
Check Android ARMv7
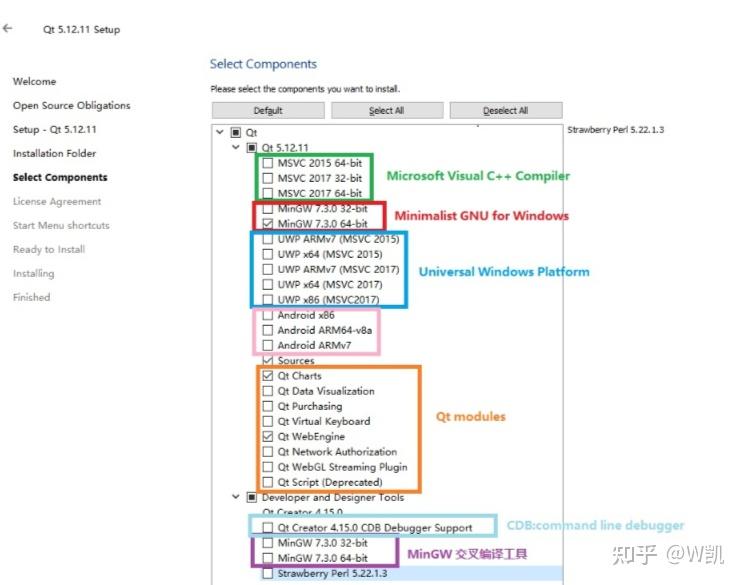(268, 345)
